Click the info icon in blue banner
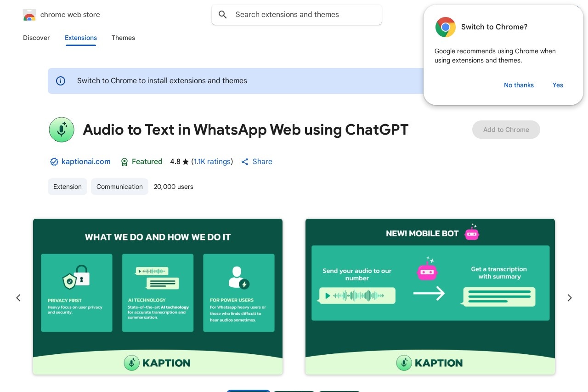This screenshot has height=392, width=588. [61, 81]
